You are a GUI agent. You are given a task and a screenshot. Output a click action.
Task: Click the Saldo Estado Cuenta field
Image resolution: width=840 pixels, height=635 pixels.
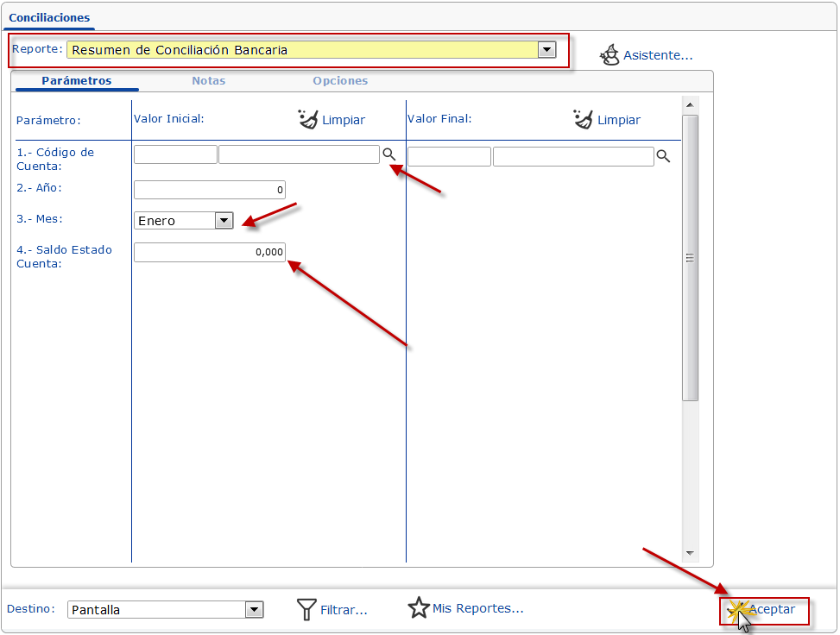click(210, 252)
